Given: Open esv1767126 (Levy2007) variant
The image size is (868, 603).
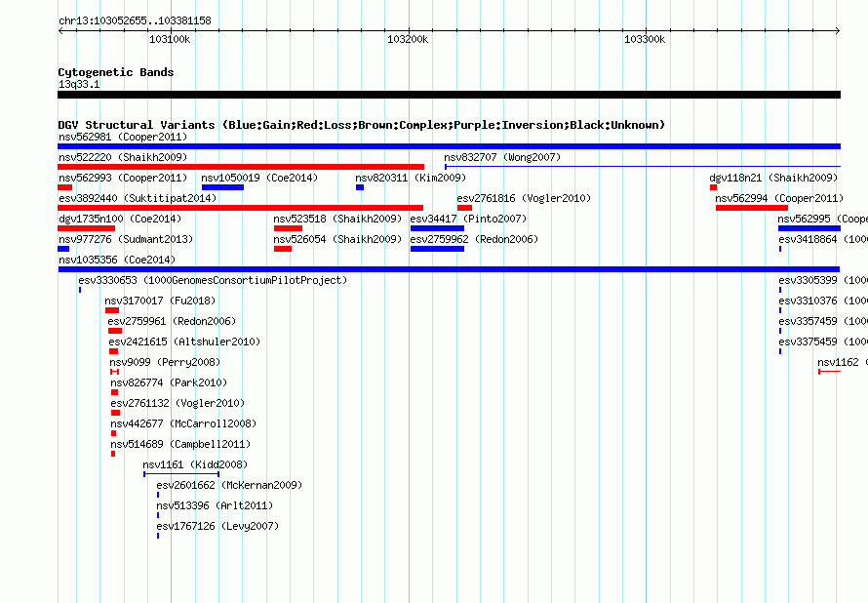Looking at the screenshot, I should (217, 526).
